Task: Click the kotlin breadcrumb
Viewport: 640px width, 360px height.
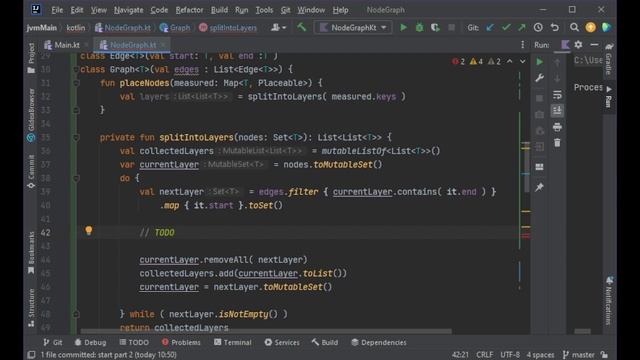Action: [x=76, y=27]
